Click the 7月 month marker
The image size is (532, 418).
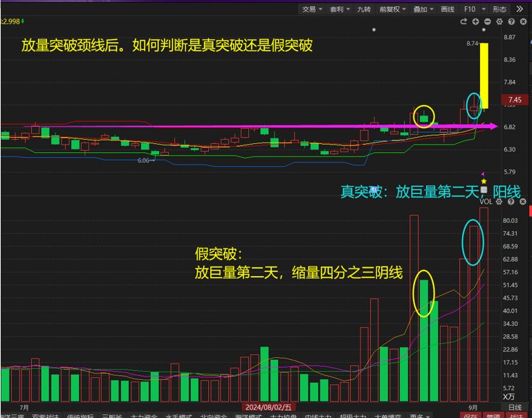pyautogui.click(x=24, y=408)
